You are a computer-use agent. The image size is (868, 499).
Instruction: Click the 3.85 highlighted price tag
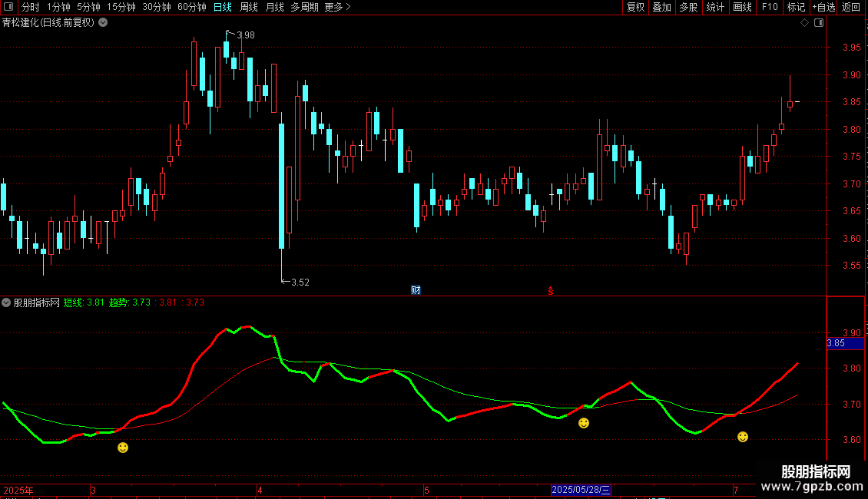coord(845,344)
